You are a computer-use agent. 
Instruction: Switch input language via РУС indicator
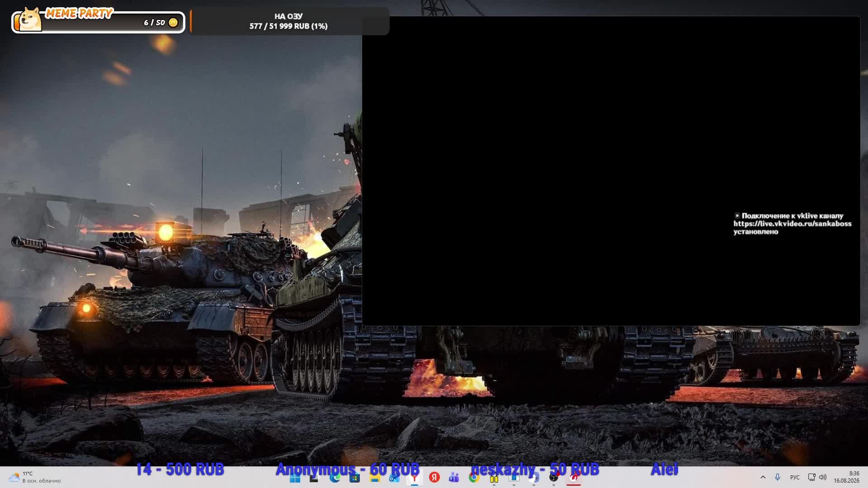coord(795,477)
